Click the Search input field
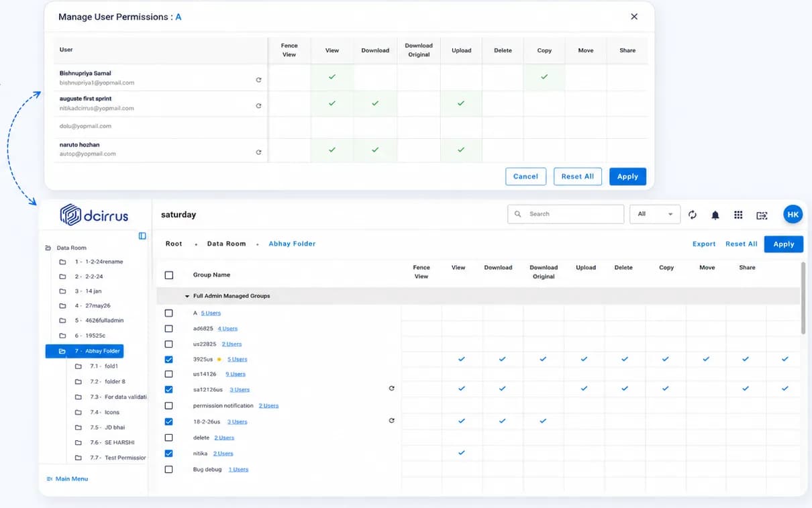 pos(566,214)
